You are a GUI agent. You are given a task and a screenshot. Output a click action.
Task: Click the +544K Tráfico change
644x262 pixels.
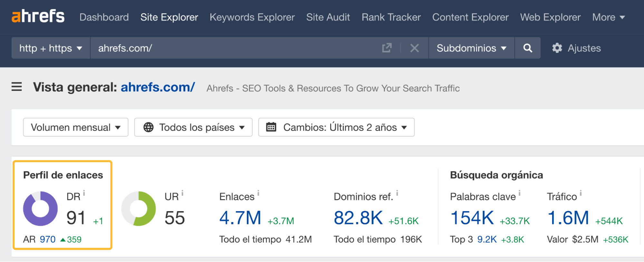point(609,221)
